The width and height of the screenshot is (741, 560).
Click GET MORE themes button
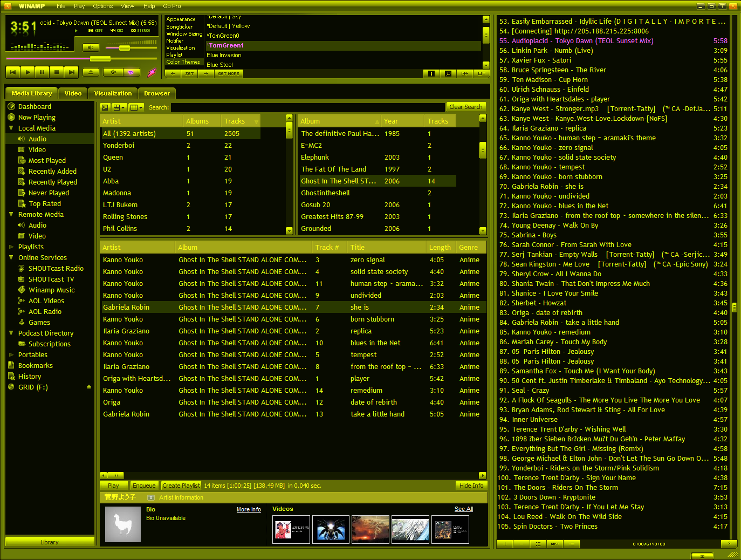[229, 73]
